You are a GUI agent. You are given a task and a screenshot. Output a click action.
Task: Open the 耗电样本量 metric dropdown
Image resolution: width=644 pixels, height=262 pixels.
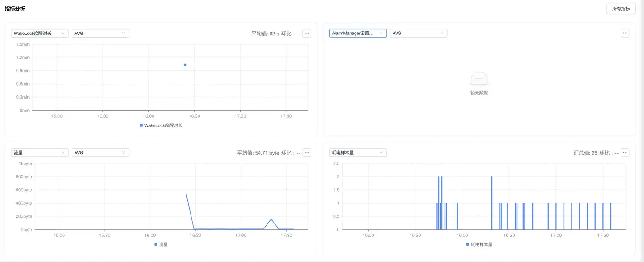point(358,153)
